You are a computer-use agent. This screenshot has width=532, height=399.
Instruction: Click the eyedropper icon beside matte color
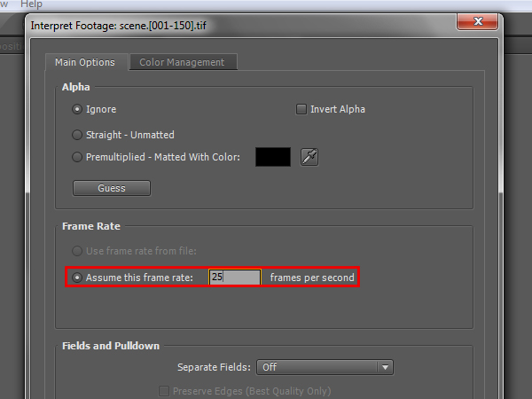[309, 157]
